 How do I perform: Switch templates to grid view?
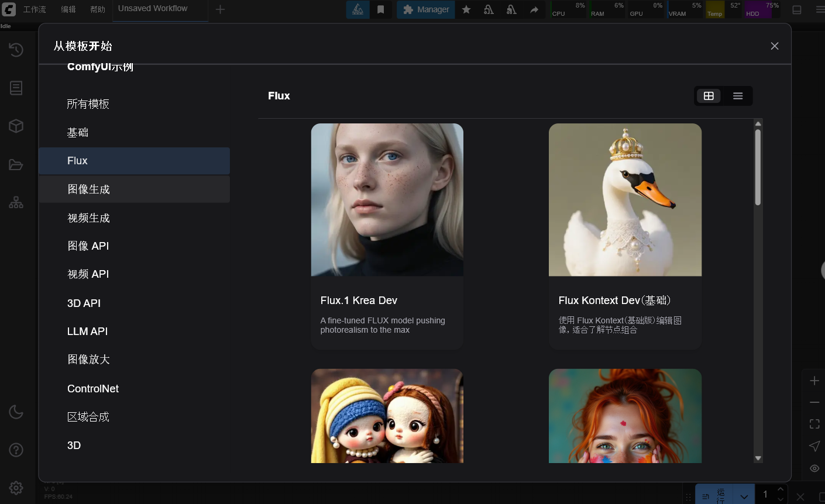(709, 96)
